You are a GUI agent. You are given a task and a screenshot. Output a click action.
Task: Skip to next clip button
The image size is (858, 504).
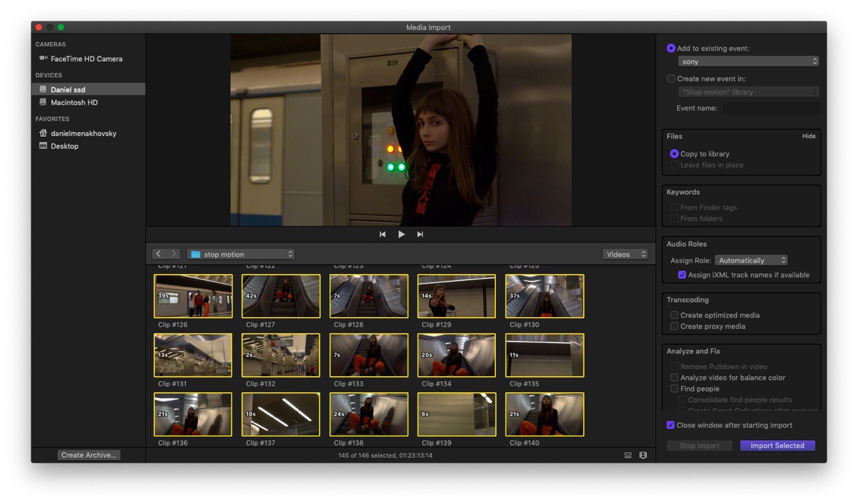420,235
